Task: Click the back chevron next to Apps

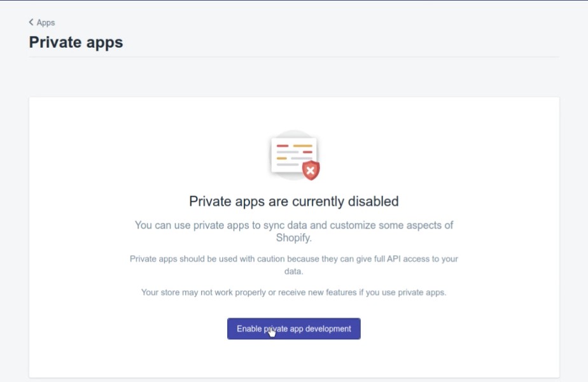Action: pyautogui.click(x=31, y=22)
